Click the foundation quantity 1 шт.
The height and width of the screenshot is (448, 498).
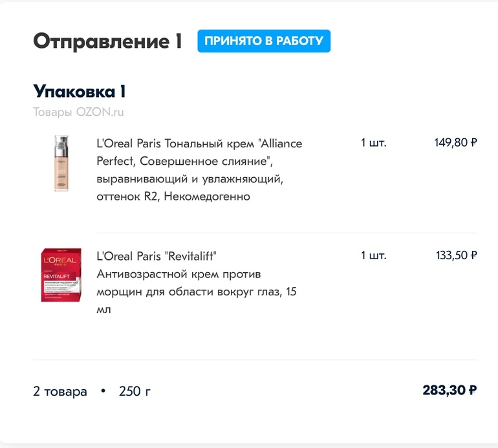374,143
